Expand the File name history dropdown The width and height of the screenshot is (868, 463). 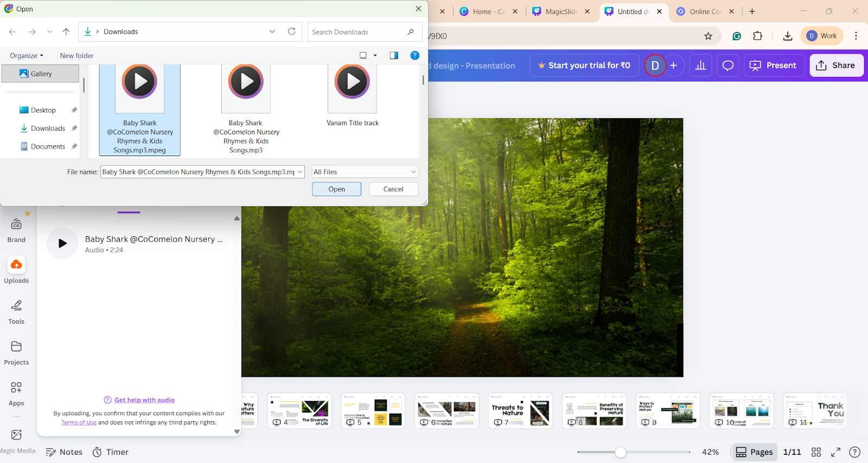click(x=300, y=172)
